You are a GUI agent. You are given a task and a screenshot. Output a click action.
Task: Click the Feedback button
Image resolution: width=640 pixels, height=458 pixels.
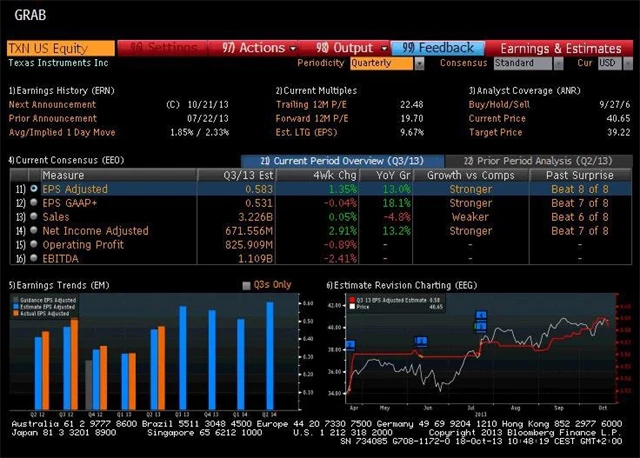pos(438,47)
